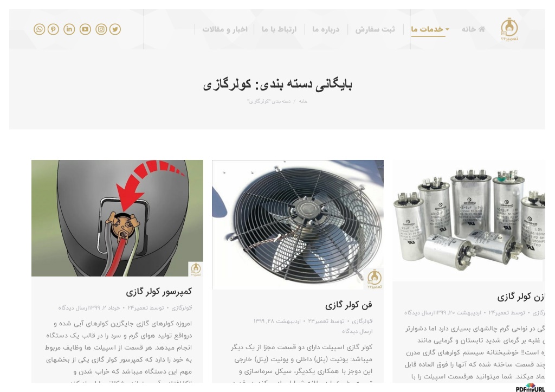Open the Instagram social icon

(x=101, y=29)
